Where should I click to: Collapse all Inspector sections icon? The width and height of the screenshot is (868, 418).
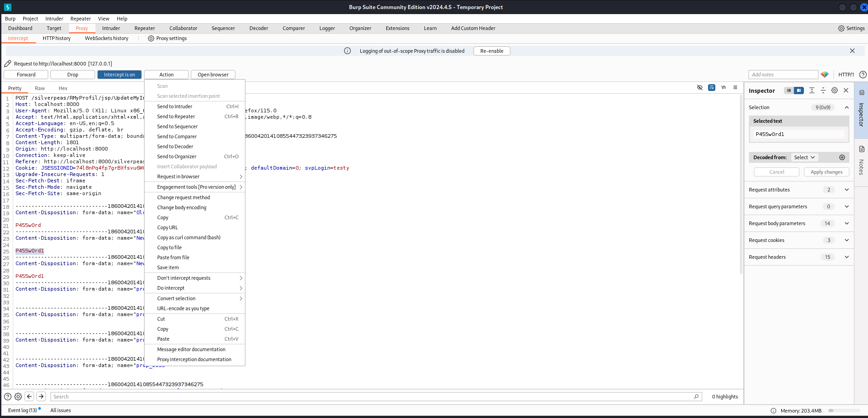click(823, 91)
